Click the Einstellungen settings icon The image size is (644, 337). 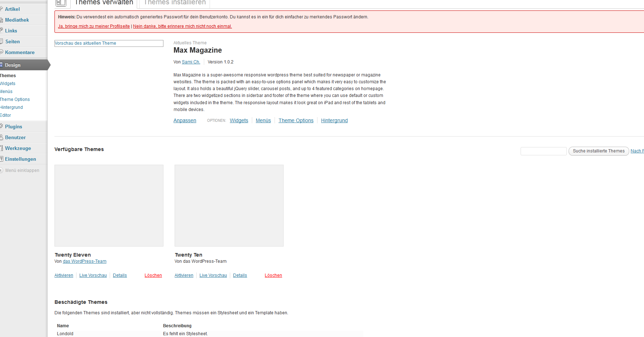(1, 159)
